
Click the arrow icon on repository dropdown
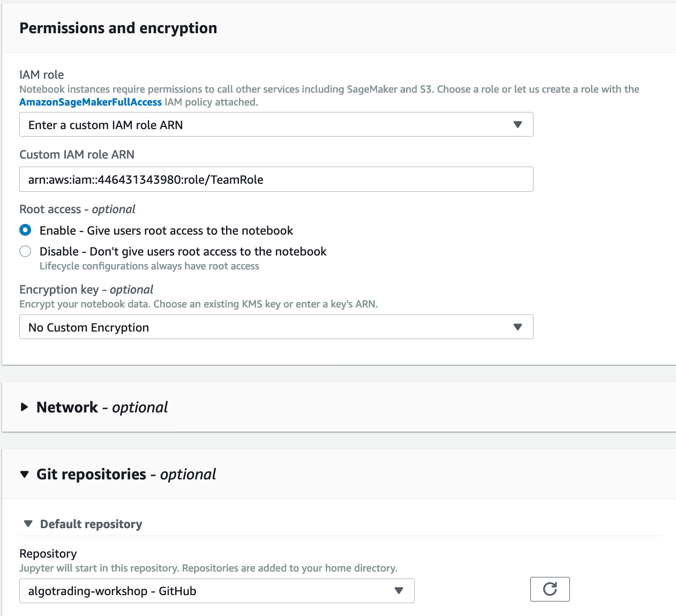(399, 591)
